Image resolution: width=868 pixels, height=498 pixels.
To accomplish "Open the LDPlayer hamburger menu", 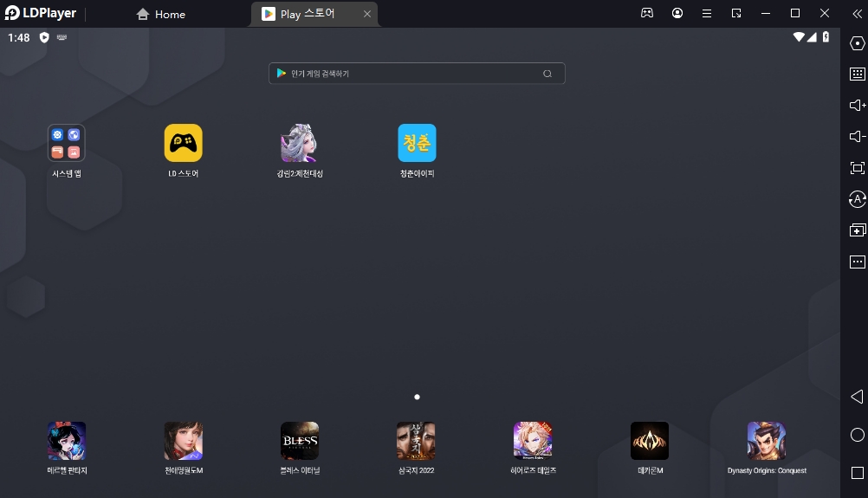I will click(707, 14).
